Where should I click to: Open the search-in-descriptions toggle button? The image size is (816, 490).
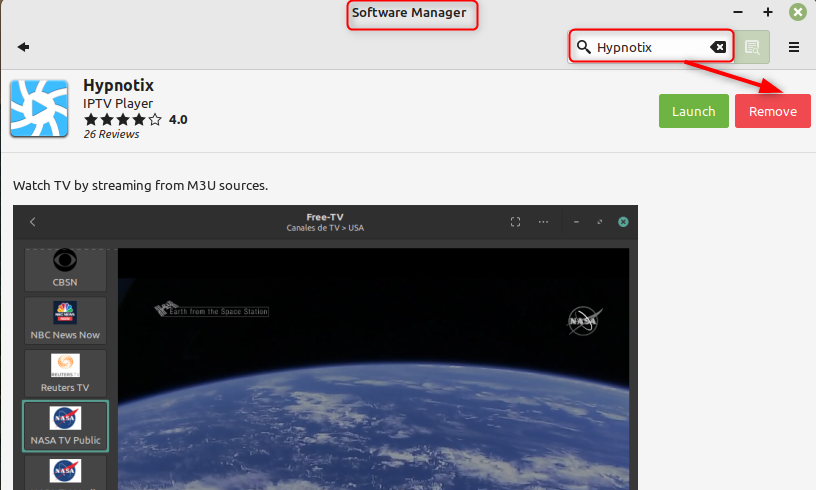coord(753,47)
